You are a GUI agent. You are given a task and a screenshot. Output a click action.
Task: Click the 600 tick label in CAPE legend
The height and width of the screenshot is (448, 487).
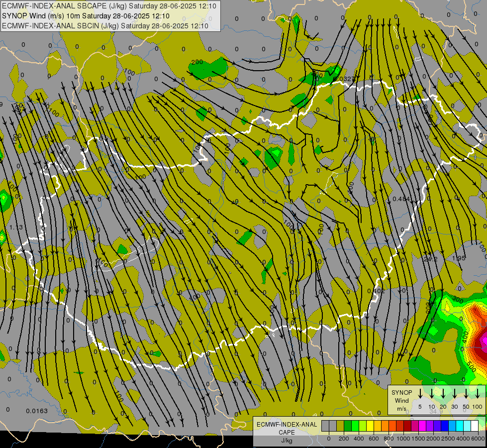click(374, 439)
